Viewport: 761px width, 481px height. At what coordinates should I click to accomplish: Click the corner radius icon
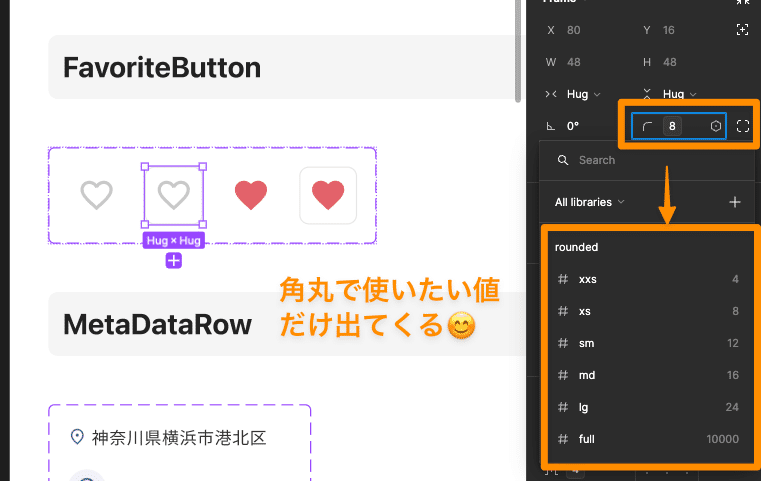(x=647, y=127)
